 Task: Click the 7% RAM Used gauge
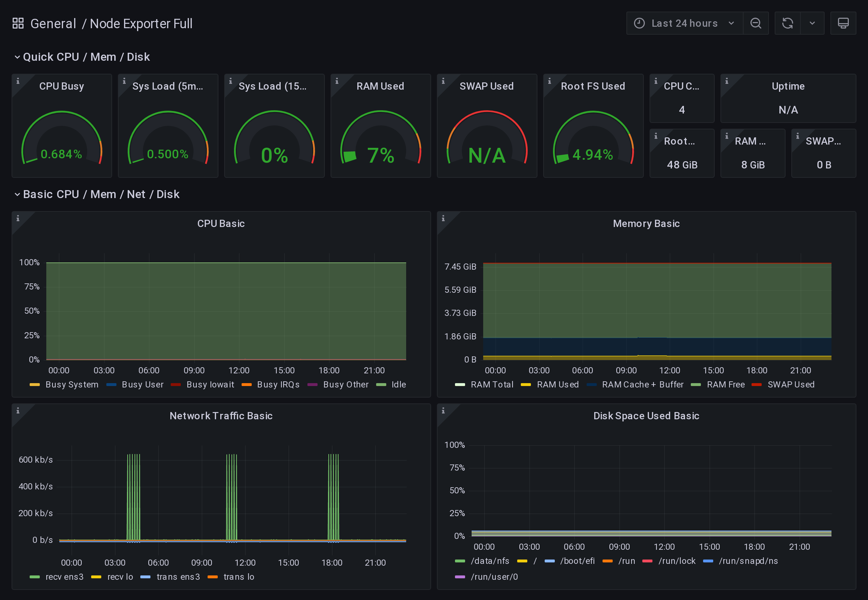tap(380, 137)
